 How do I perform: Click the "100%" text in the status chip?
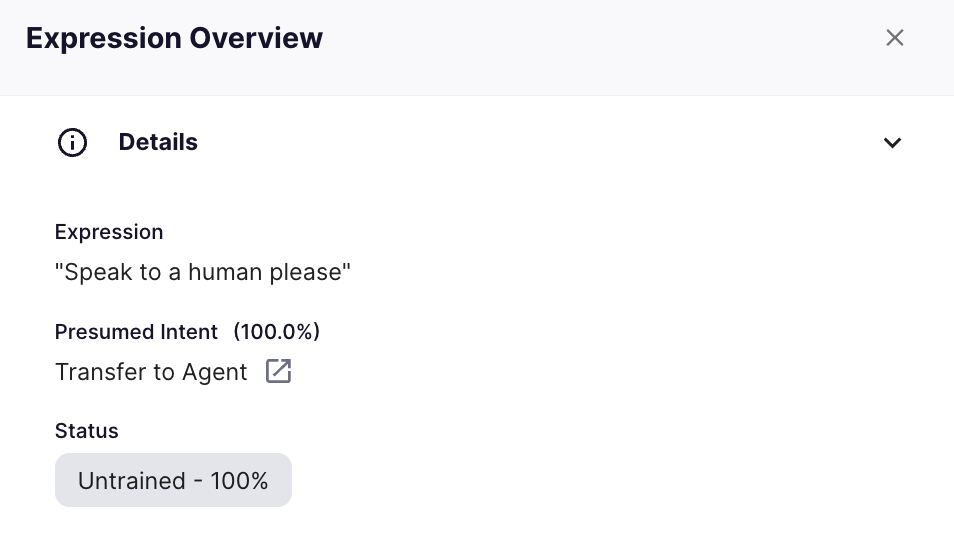(x=239, y=481)
